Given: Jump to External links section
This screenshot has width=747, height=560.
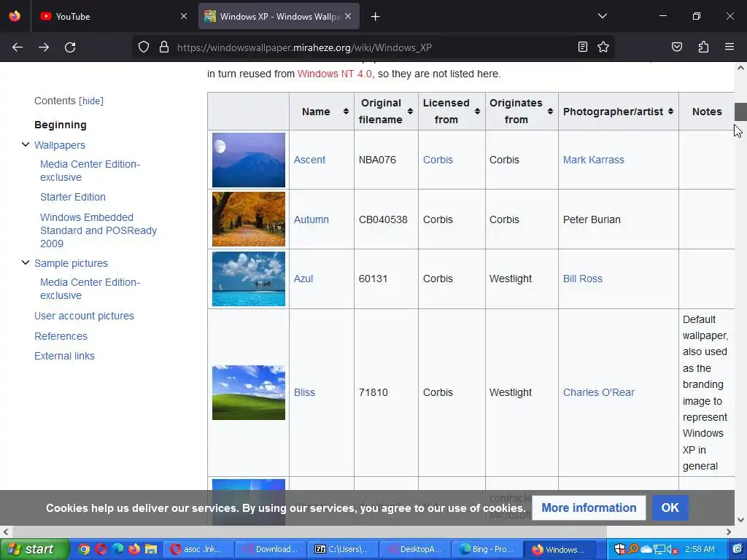Looking at the screenshot, I should point(64,356).
